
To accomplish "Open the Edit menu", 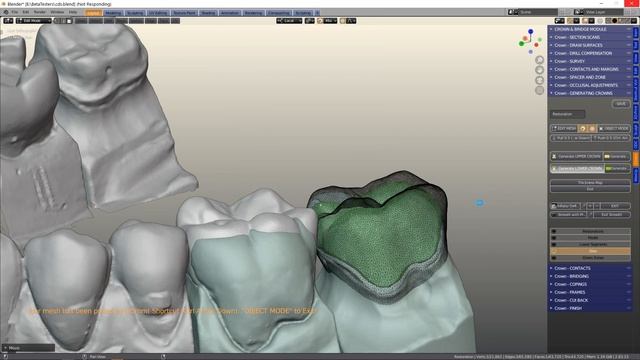I will (x=26, y=13).
